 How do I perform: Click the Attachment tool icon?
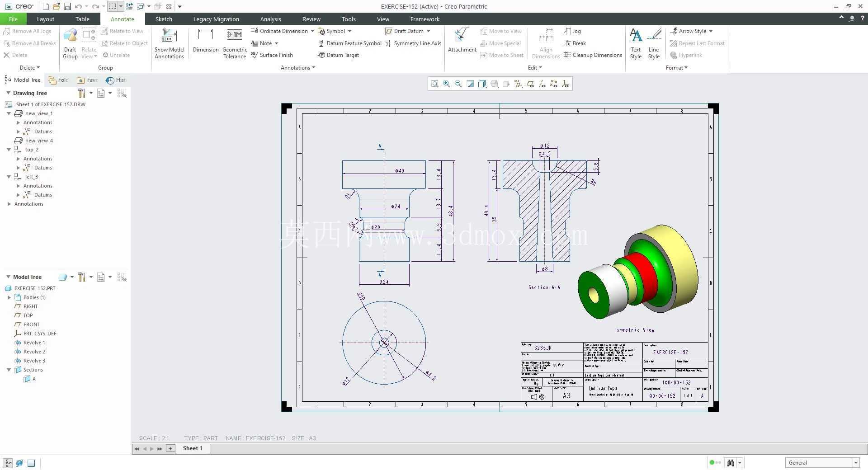pos(462,41)
